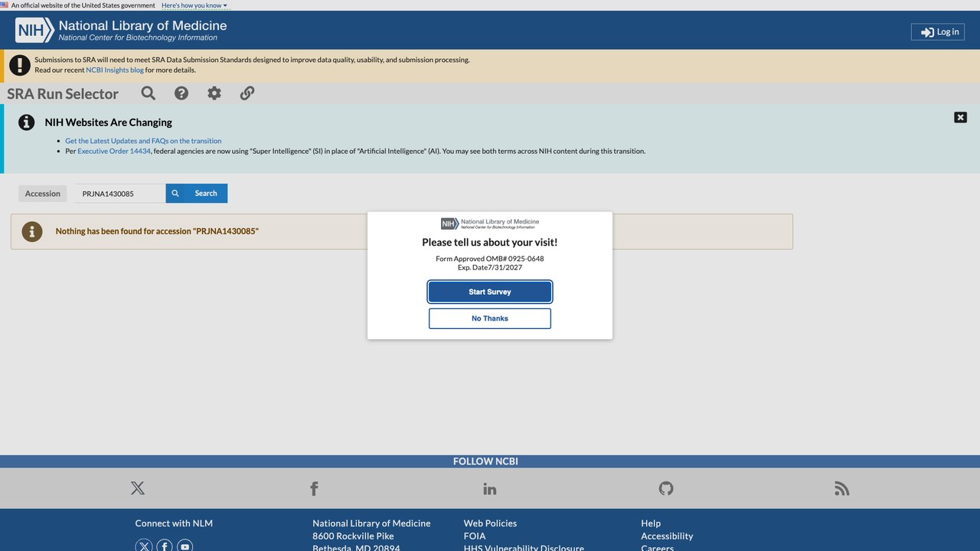Open LinkedIn under Follow NCBI
Screen dimensions: 980x551
tap(490, 488)
